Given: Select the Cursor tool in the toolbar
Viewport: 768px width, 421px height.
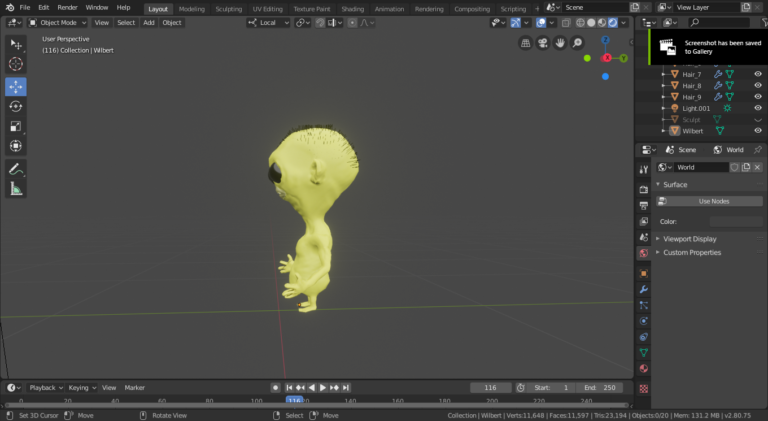Looking at the screenshot, I should [16, 64].
